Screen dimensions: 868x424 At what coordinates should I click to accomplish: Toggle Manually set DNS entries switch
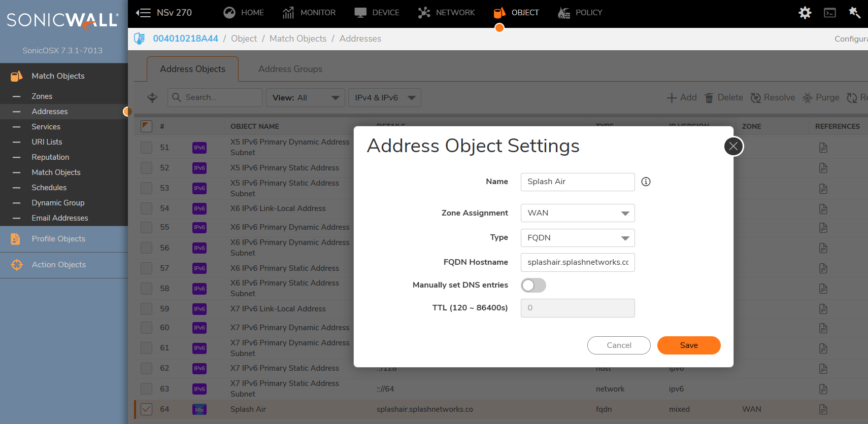click(x=533, y=286)
